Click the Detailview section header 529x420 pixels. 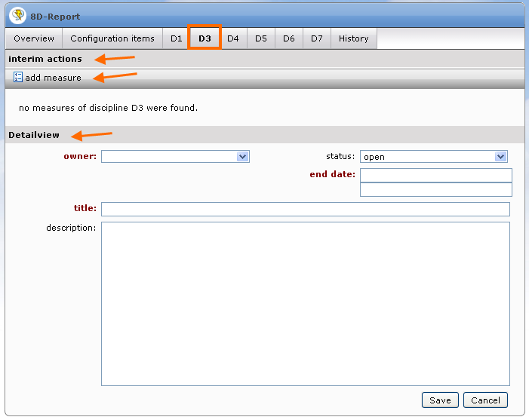point(34,135)
